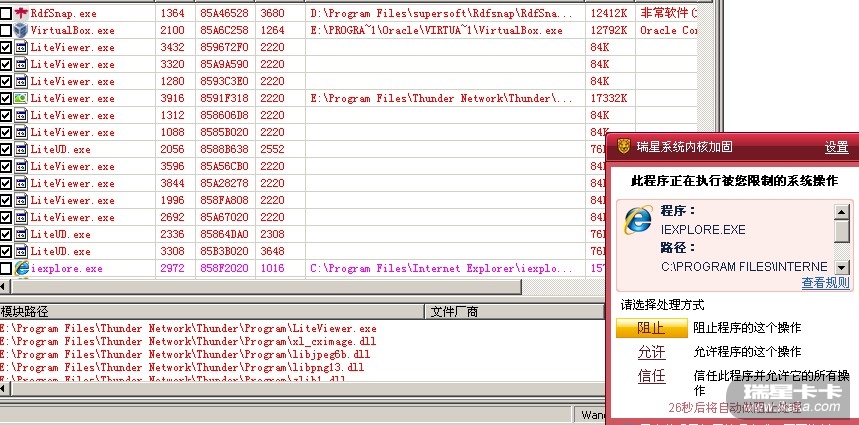
Task: Click icon of LiteViewer.exe PID 3432
Action: tap(21, 47)
